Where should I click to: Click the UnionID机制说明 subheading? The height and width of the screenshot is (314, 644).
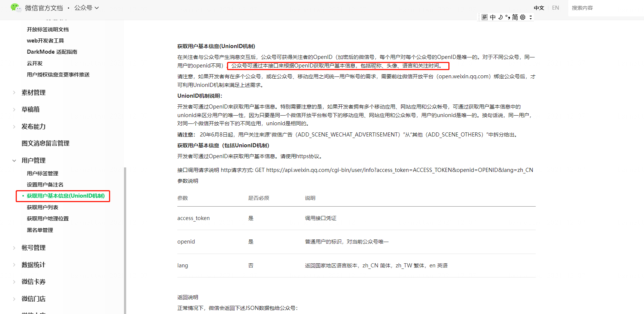point(200,96)
